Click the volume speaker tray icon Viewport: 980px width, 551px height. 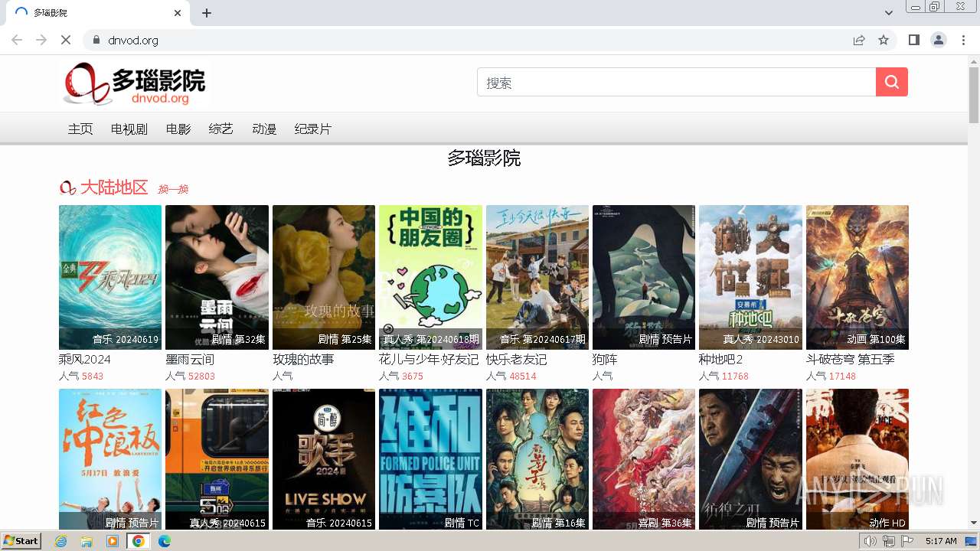(871, 541)
